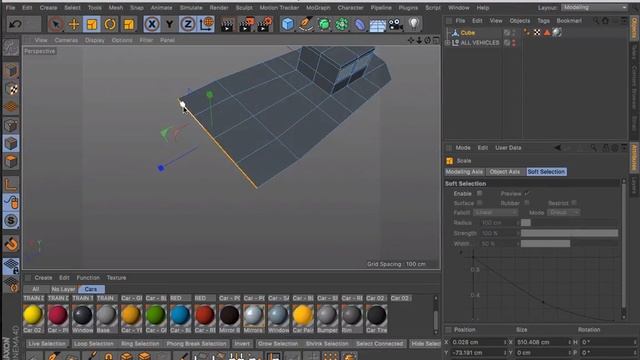Click the orange workplane icon in left palette

coord(11,107)
